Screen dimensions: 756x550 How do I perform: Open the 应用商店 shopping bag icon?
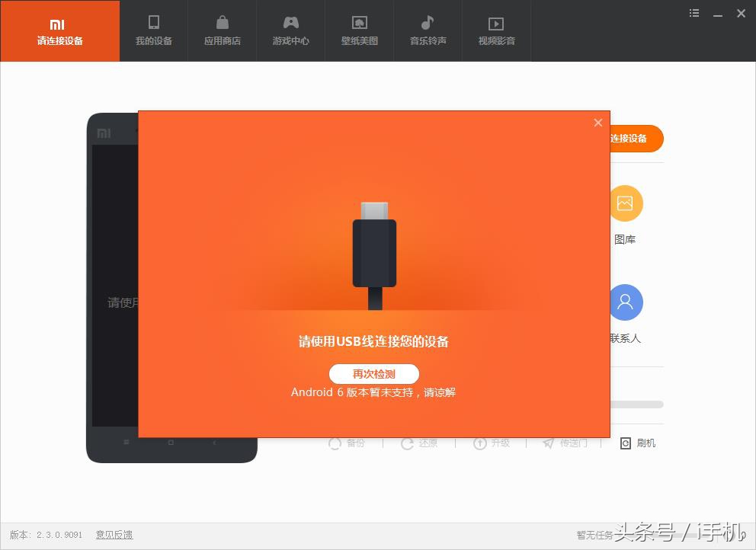[x=222, y=24]
